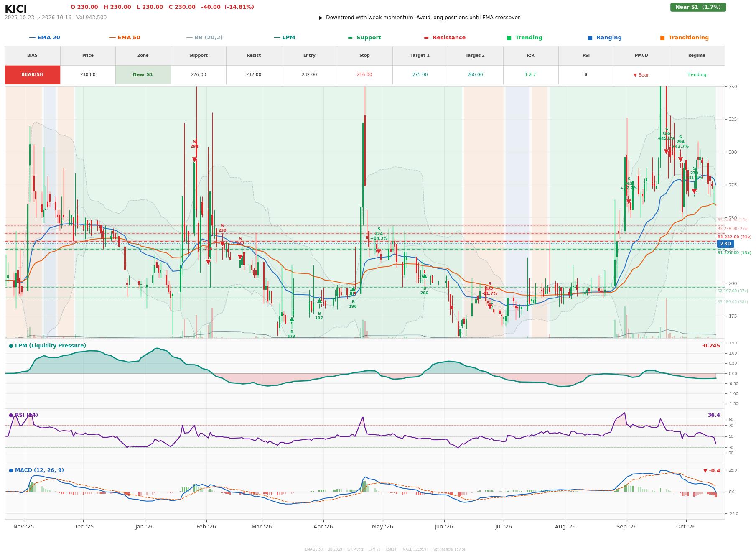Click the R:R value 1:2.7
Image resolution: width=756 pixels, height=556 pixels.
[x=530, y=75]
